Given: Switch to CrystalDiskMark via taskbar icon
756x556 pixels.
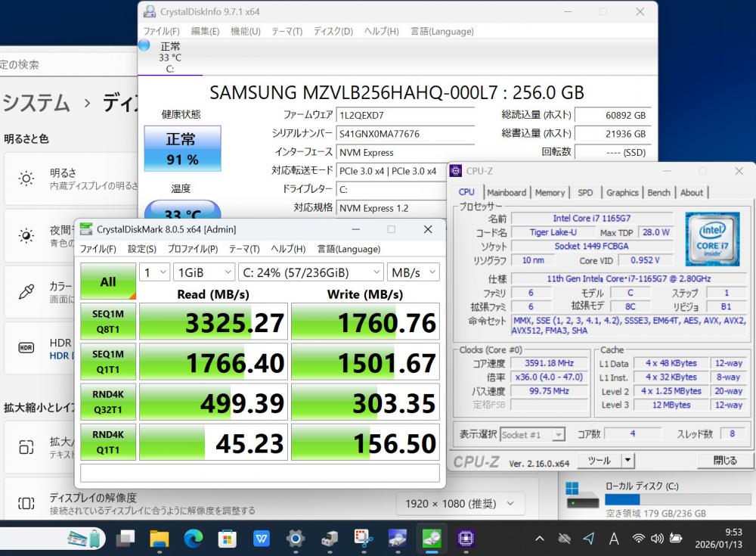Looking at the screenshot, I should point(432,538).
